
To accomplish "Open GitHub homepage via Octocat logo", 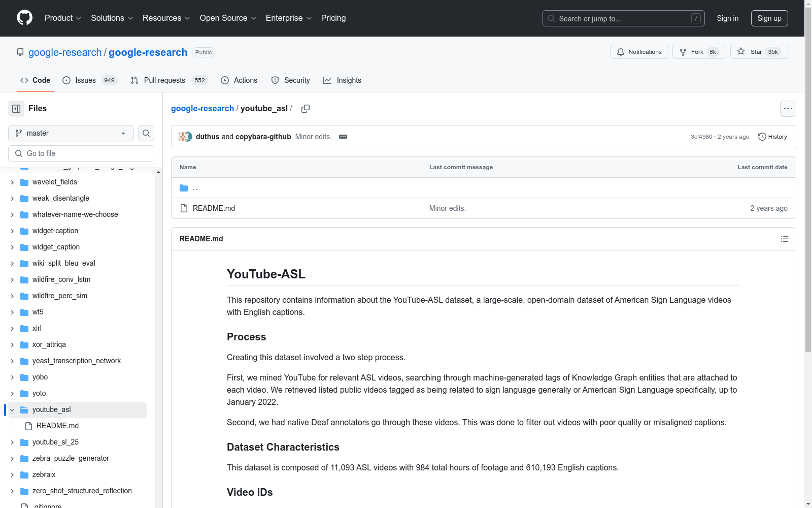I will coord(24,18).
